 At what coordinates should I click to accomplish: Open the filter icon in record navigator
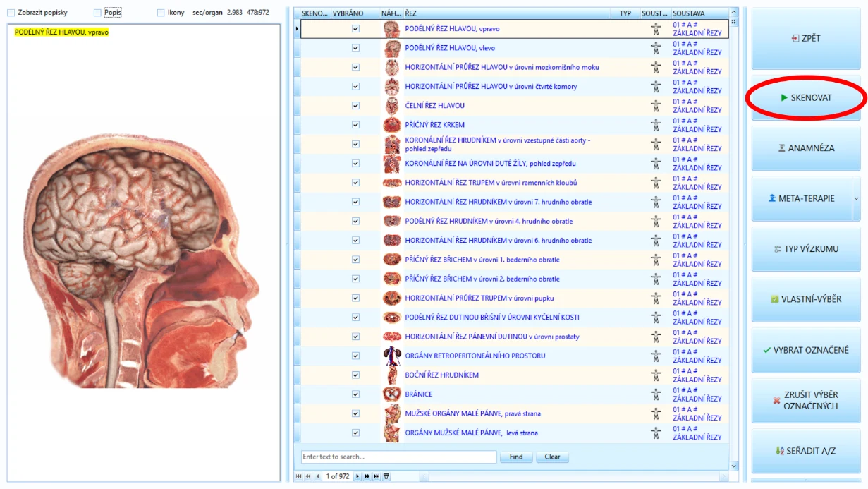point(386,477)
